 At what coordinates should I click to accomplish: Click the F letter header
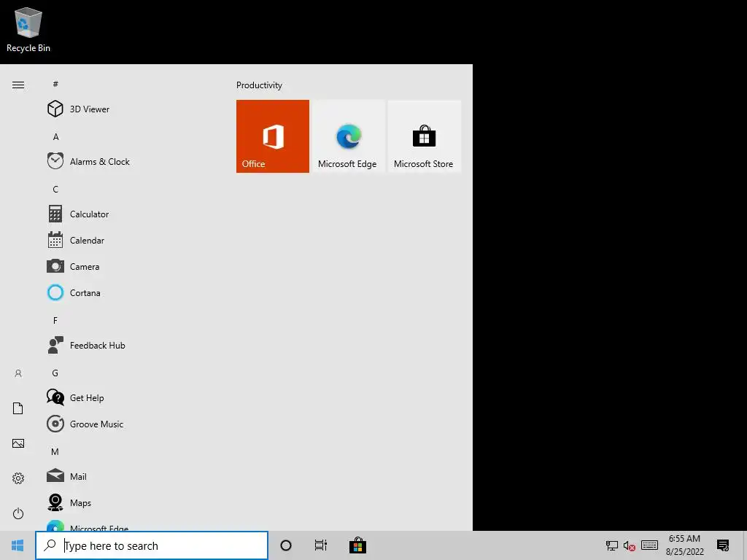(55, 321)
